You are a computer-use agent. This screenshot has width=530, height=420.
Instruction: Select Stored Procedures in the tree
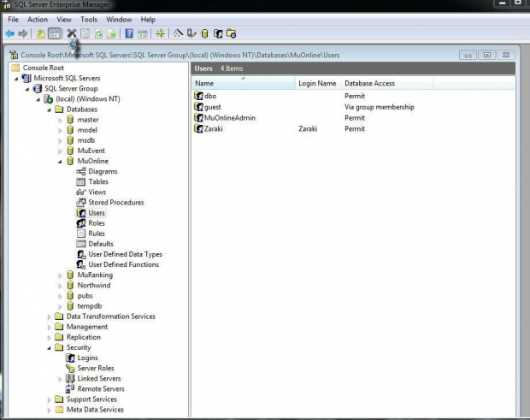pyautogui.click(x=115, y=203)
